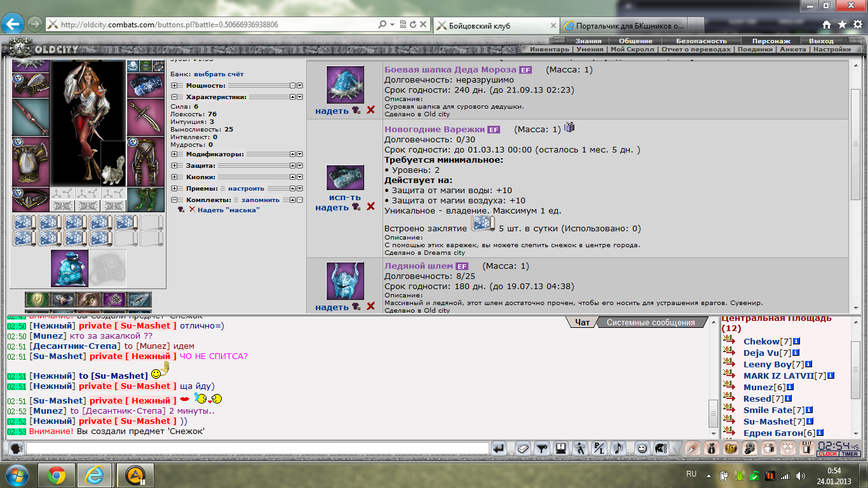Collapse the Характеристики section
This screenshot has height=488, width=868.
[x=174, y=97]
